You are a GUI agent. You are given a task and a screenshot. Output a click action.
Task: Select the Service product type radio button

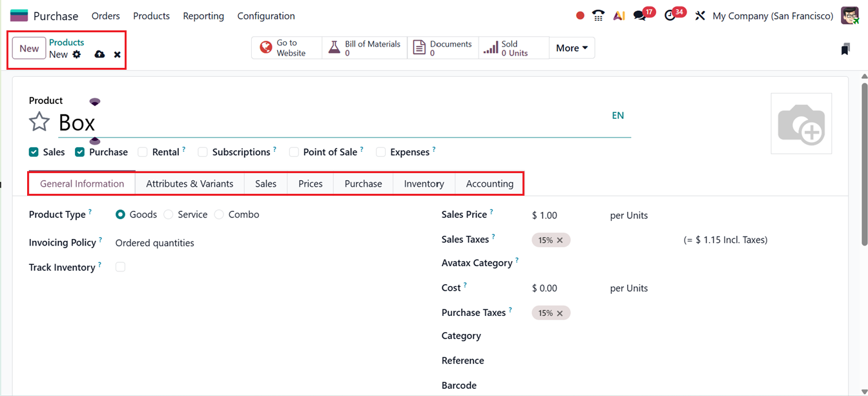point(168,214)
